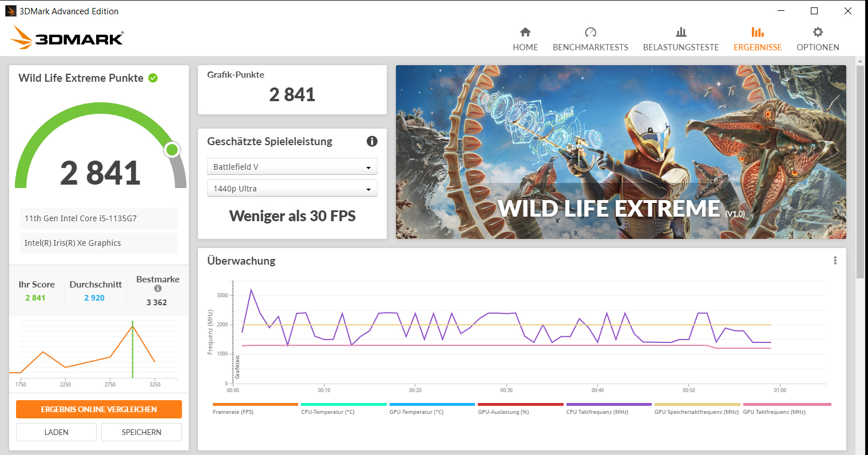
Task: Show info for Geschätzte Spieleleistung
Action: coord(372,141)
